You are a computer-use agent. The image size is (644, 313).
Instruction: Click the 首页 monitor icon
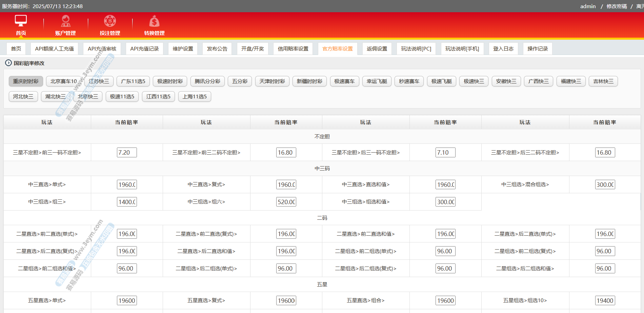(21, 21)
